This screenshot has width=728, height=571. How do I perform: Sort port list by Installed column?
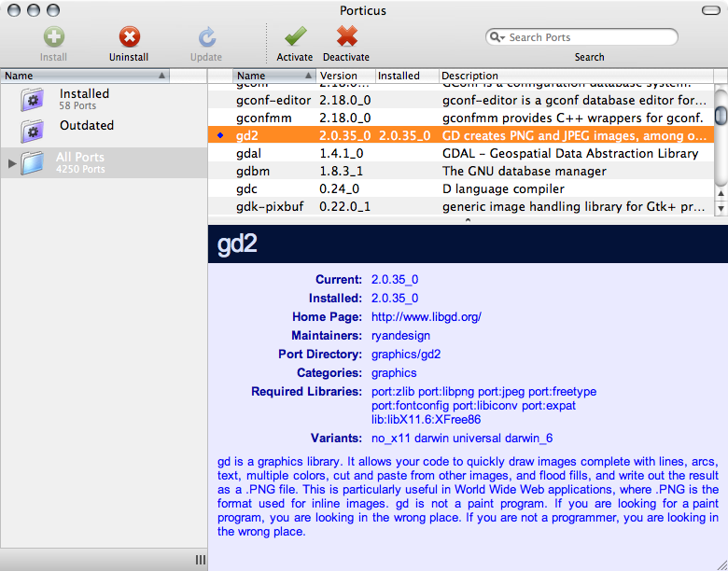407,76
